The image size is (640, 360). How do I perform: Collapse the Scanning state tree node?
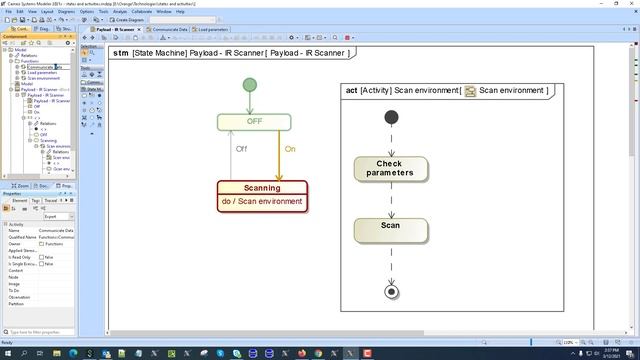(30, 140)
